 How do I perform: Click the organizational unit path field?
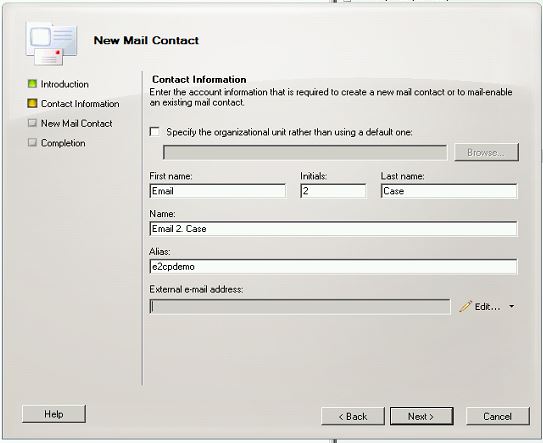pos(305,152)
